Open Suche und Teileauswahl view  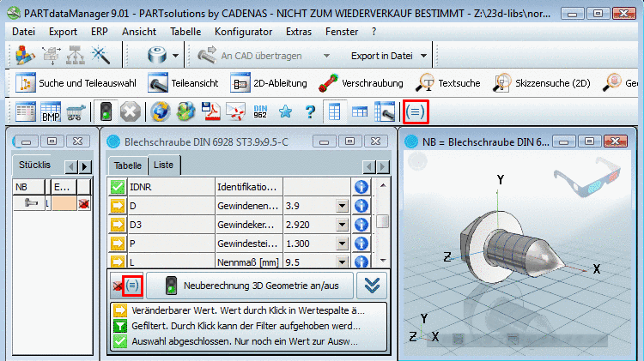[x=76, y=83]
